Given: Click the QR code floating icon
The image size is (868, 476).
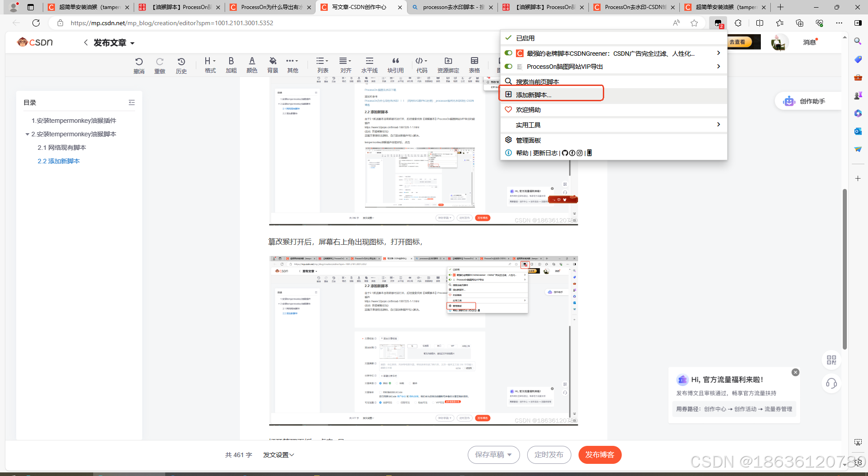Looking at the screenshot, I should click(831, 360).
